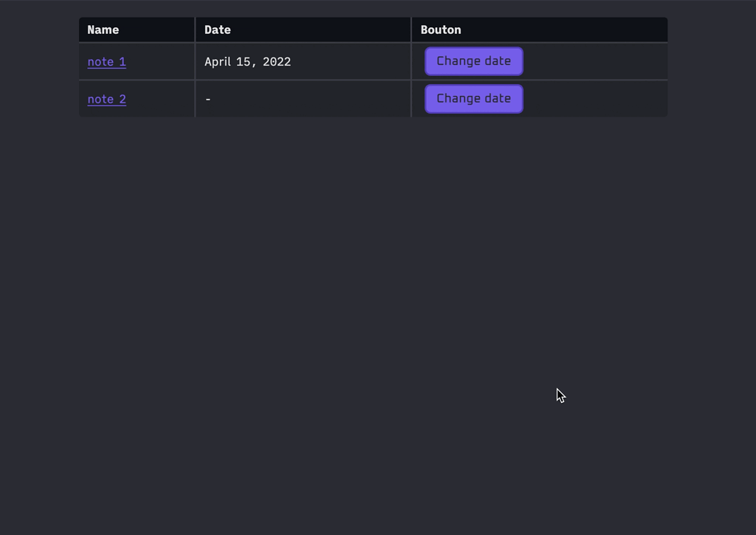Click divider between Name and Date headers
This screenshot has width=756, height=535.
coord(195,30)
